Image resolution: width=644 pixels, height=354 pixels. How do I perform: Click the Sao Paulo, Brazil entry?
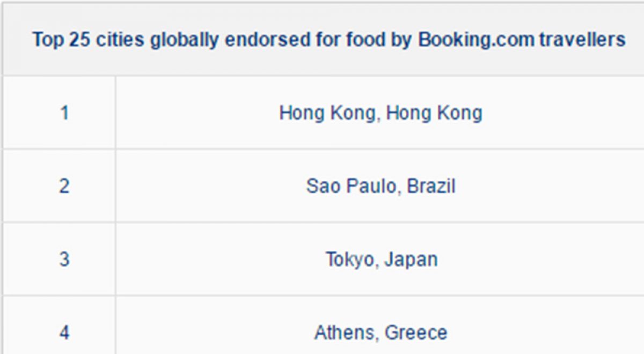(380, 187)
